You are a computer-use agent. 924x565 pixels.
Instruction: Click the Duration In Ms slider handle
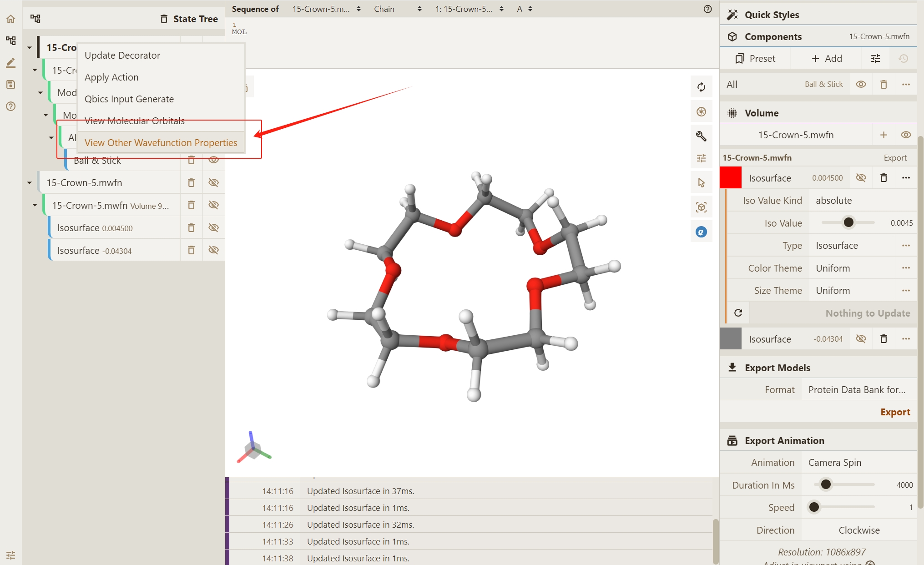point(825,485)
